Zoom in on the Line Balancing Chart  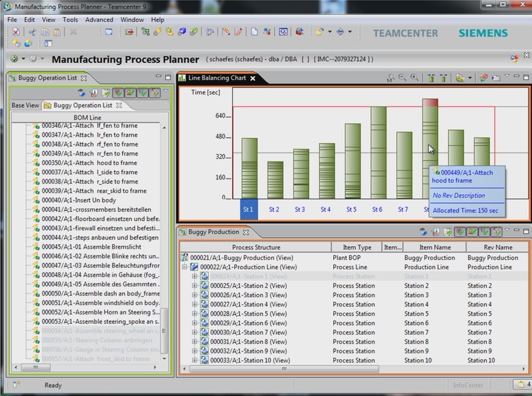(x=414, y=78)
